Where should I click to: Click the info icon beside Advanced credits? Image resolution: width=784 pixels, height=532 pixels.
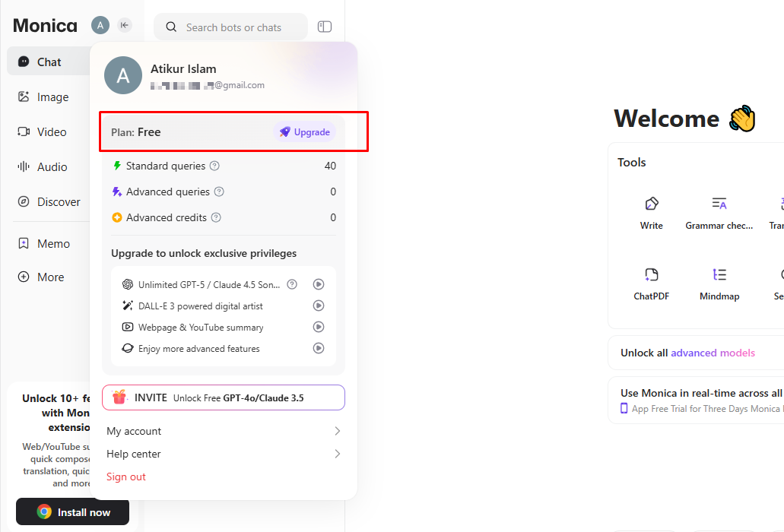216,217
